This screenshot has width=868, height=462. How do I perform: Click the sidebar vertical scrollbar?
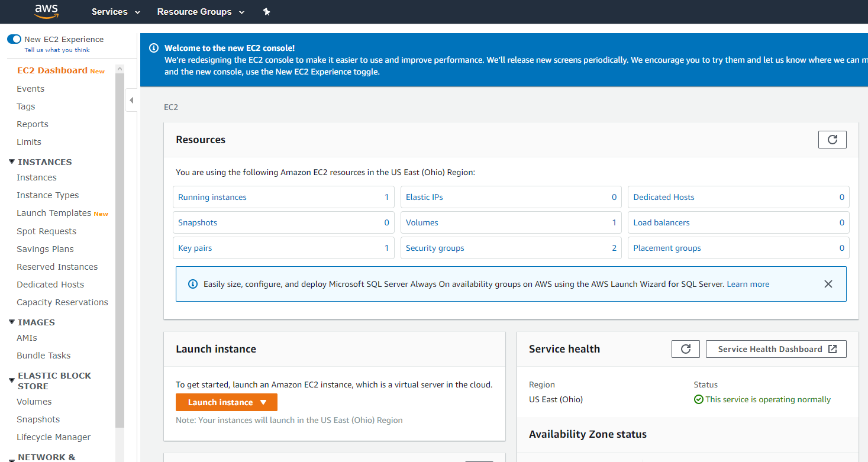point(120,248)
